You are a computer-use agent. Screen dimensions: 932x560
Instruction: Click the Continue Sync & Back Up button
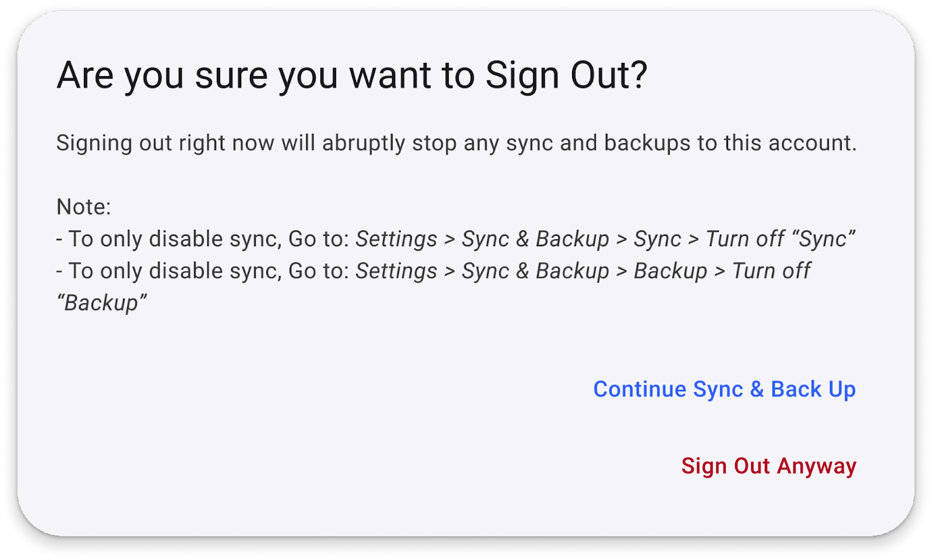coord(724,389)
